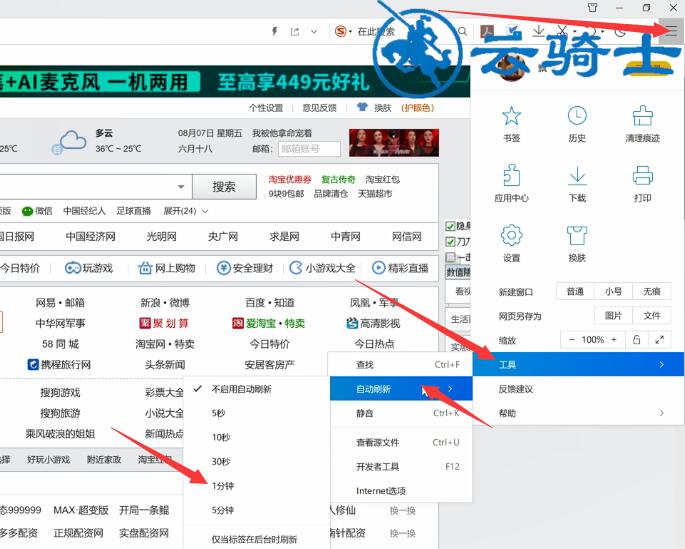Save webpage as 文件

click(x=651, y=315)
